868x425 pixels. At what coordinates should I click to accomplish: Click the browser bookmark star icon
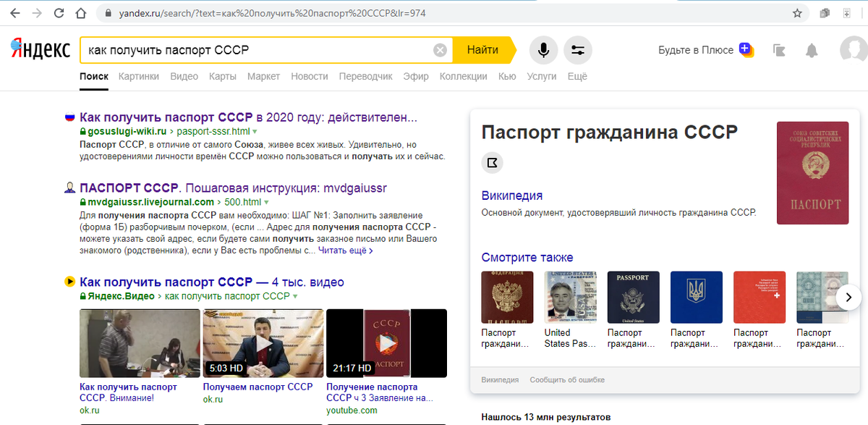(796, 12)
